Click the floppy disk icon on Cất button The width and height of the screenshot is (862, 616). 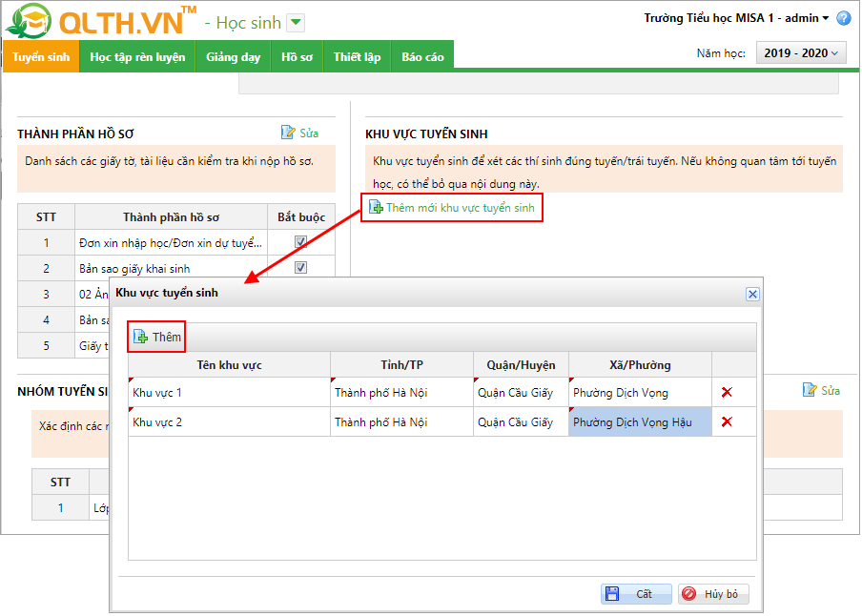tap(612, 593)
